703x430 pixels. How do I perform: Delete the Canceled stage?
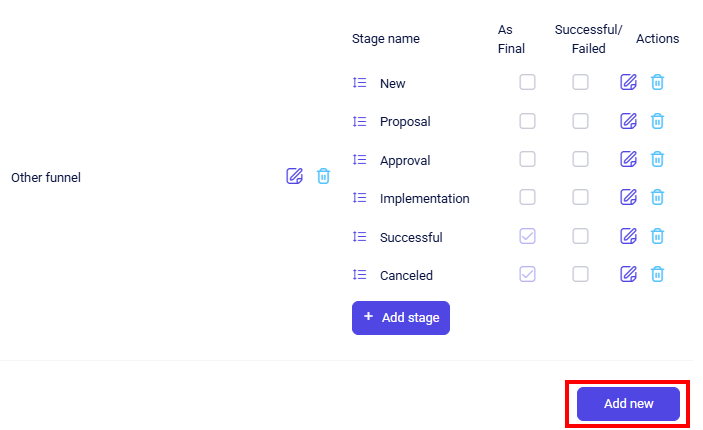coord(657,274)
